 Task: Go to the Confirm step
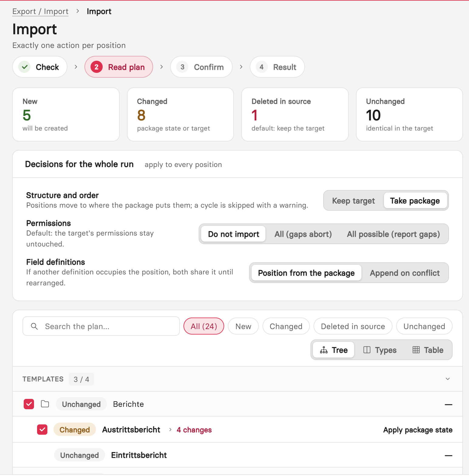201,67
